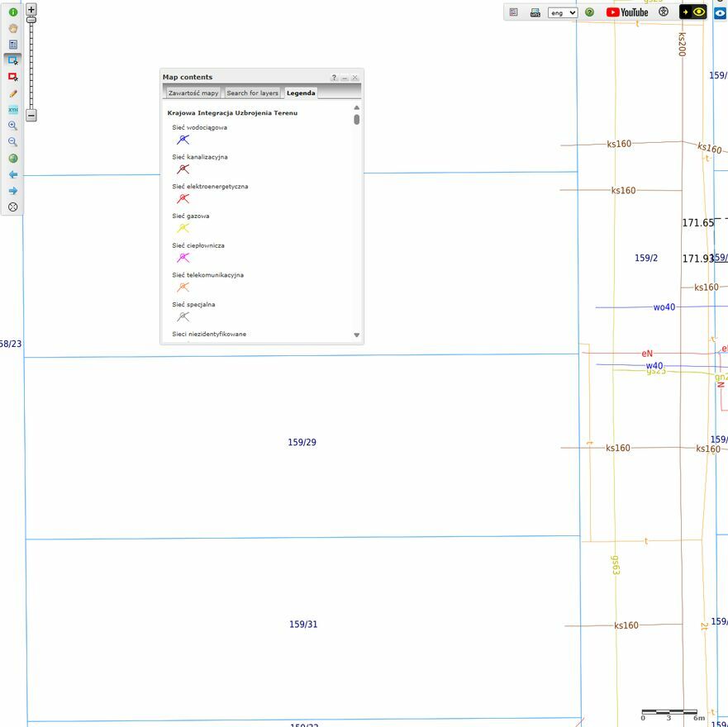Viewport: 728px width, 727px height.
Task: Click Sieć wodociągowa legend symbol
Action: tap(183, 140)
